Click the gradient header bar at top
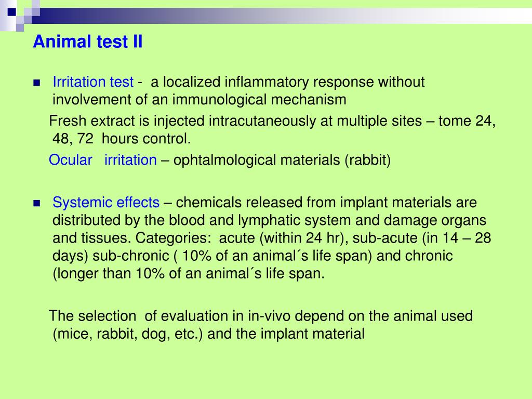 tap(282, 16)
